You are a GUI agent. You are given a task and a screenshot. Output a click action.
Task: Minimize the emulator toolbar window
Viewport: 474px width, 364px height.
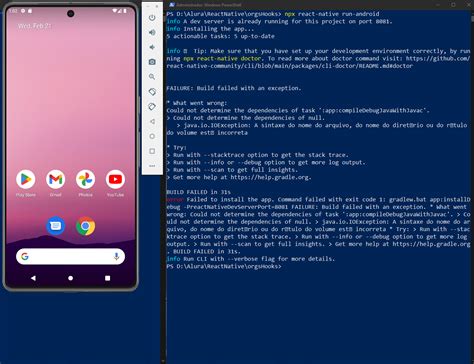(148, 6)
